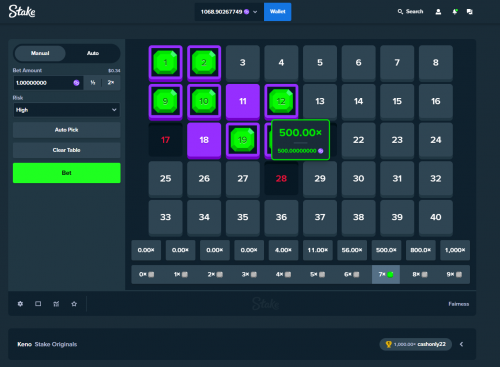
Task: Click the Auto Pick button
Action: (x=67, y=130)
